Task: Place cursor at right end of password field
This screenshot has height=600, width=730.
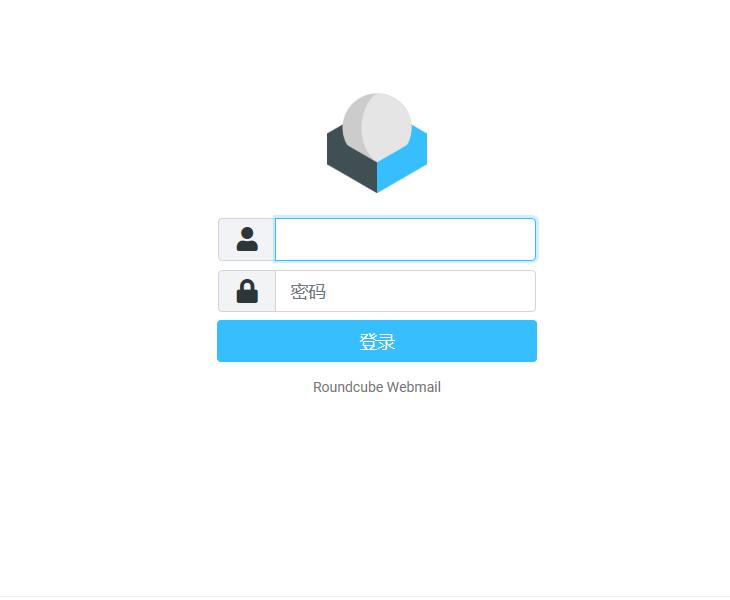Action: tap(528, 291)
